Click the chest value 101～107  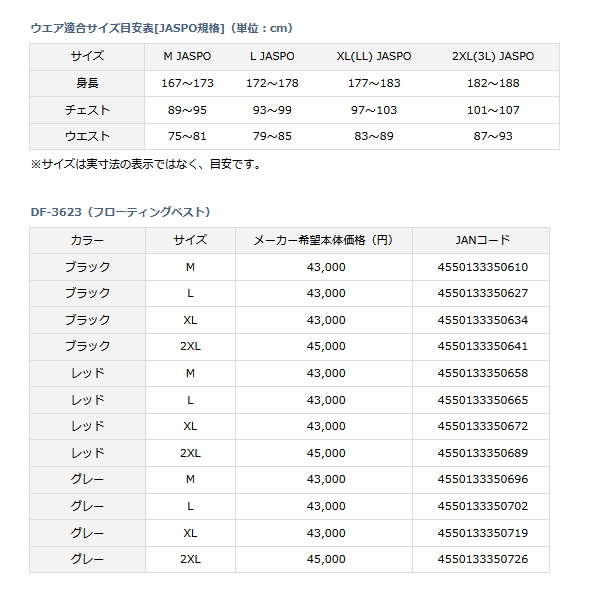pos(493,110)
